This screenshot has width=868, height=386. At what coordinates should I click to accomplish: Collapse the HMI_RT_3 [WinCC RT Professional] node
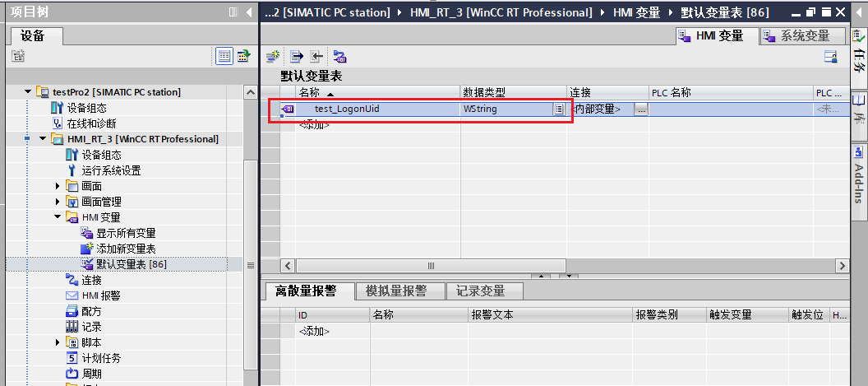[x=43, y=138]
